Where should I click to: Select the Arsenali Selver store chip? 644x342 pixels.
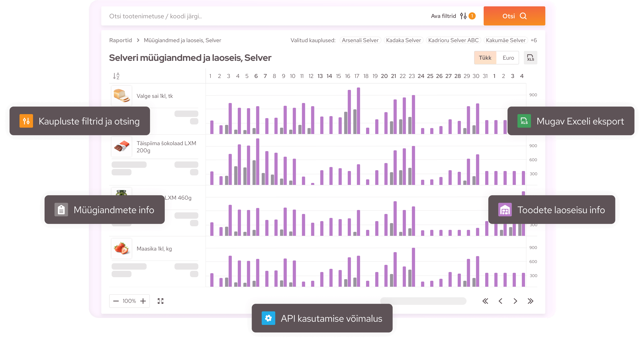pos(360,40)
